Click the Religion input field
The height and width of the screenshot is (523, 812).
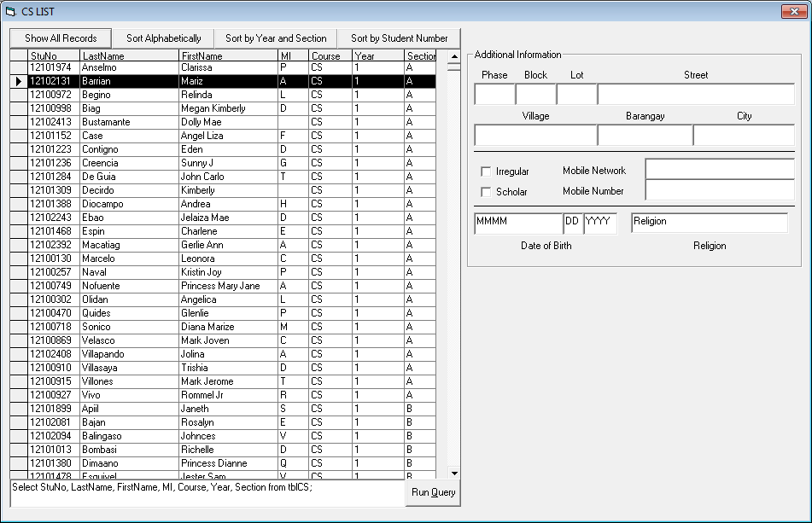tap(710, 223)
